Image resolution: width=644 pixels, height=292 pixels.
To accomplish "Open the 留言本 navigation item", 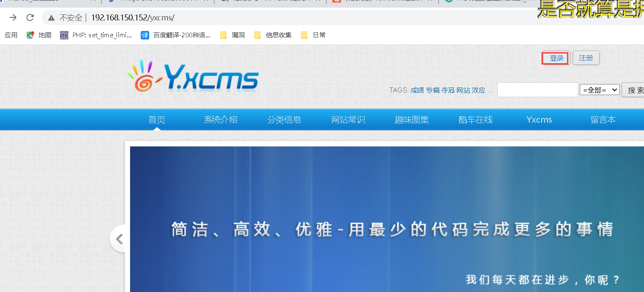I will pos(603,119).
